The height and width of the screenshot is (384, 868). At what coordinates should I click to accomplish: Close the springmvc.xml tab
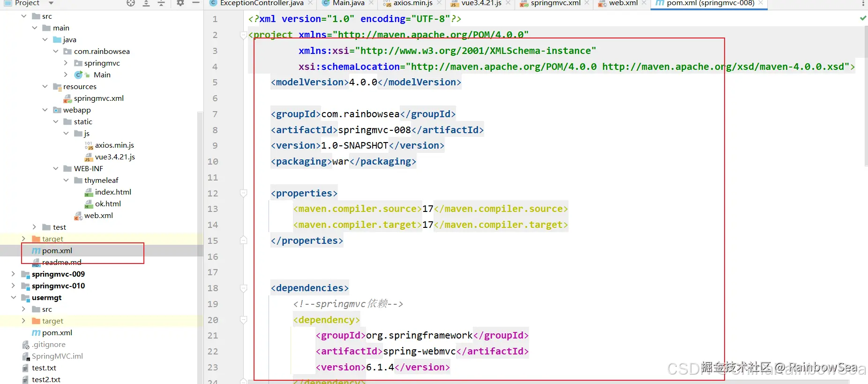pyautogui.click(x=587, y=3)
